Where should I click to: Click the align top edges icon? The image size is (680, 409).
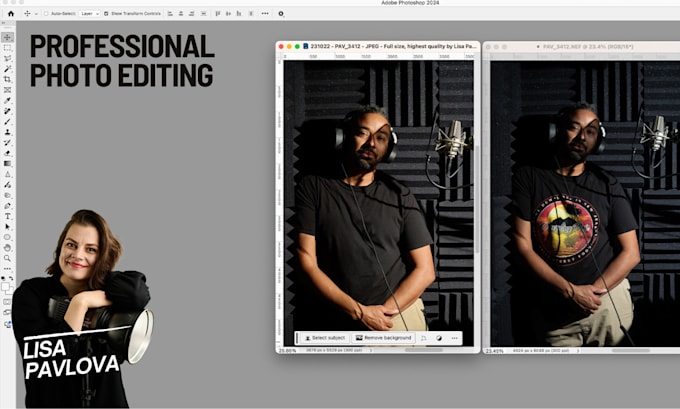click(218, 13)
